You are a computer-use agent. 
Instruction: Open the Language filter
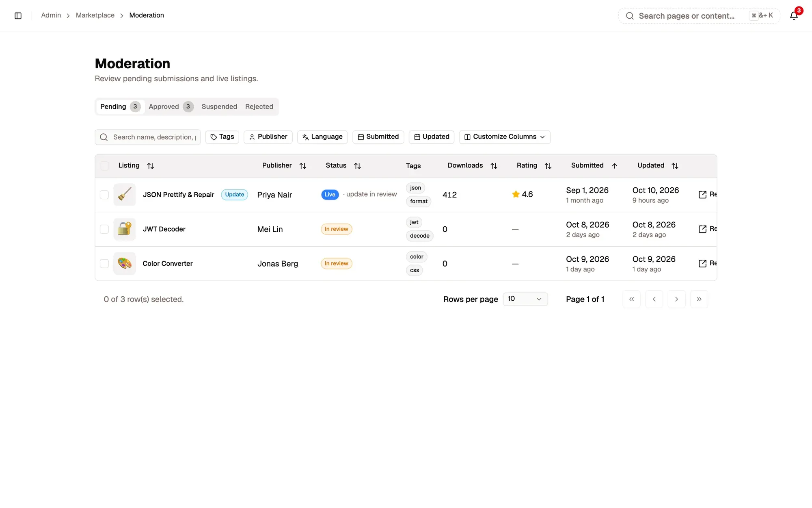click(x=322, y=137)
